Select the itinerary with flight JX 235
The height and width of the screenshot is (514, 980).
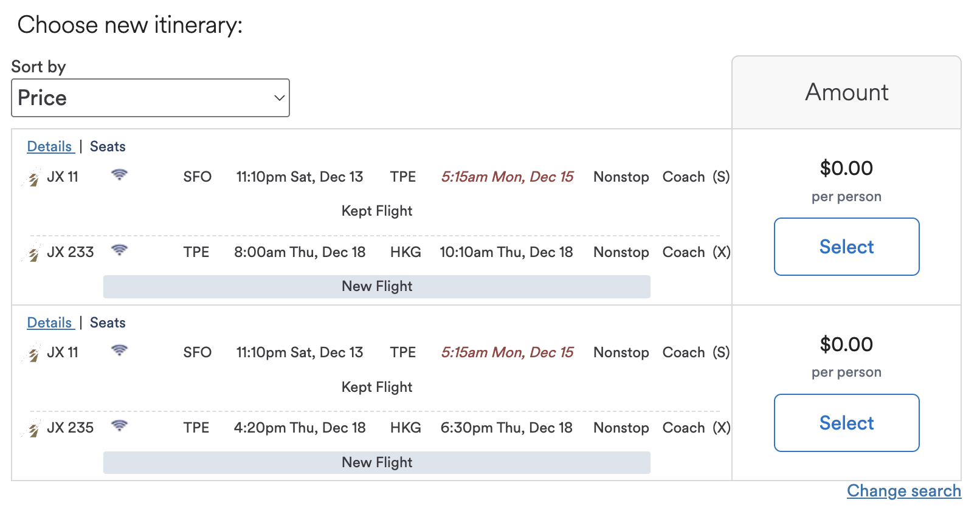click(846, 423)
